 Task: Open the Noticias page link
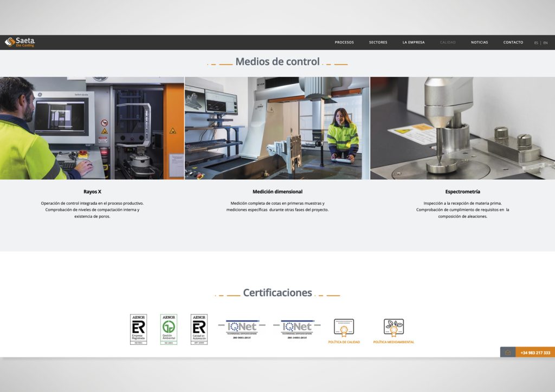pos(479,42)
